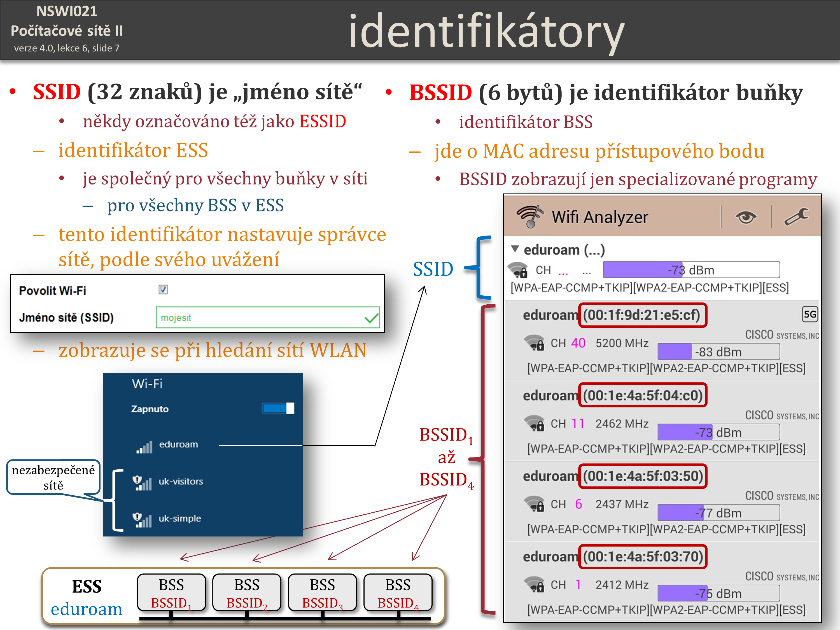Click the unsecured signal icon next to uk-visitors

pyautogui.click(x=142, y=483)
